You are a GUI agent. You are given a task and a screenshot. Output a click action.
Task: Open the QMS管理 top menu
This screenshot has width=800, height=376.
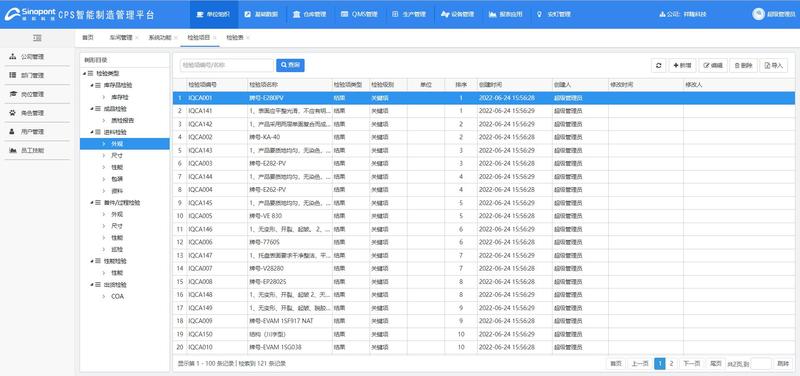click(x=359, y=14)
